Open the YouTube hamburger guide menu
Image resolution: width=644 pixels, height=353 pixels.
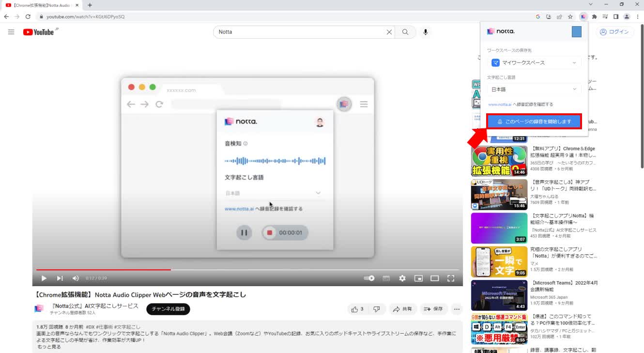pyautogui.click(x=11, y=32)
